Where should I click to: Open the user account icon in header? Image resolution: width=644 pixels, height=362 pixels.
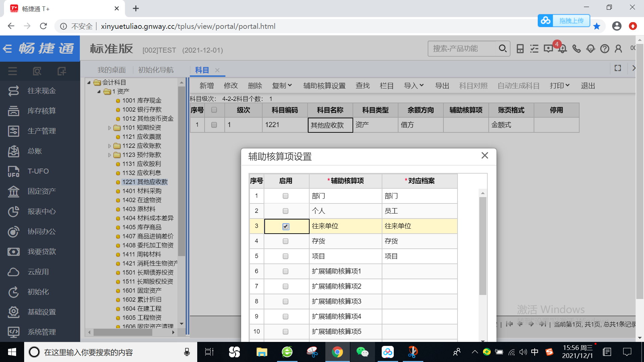pos(619,49)
